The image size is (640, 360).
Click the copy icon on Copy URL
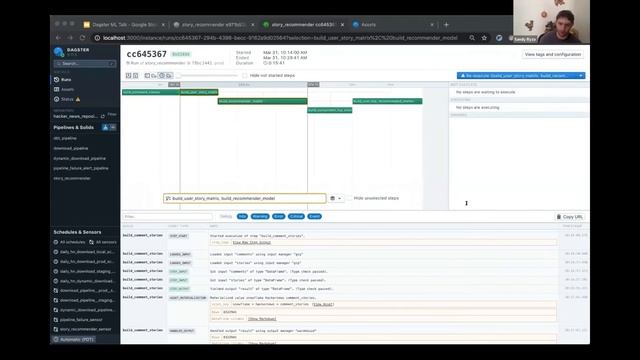pyautogui.click(x=559, y=217)
